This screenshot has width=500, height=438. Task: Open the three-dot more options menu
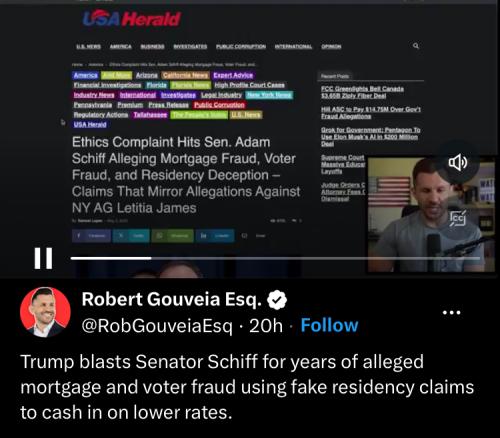click(451, 313)
